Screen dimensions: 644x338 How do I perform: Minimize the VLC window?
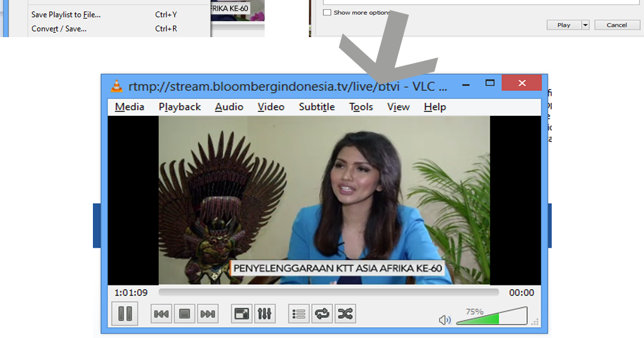466,85
